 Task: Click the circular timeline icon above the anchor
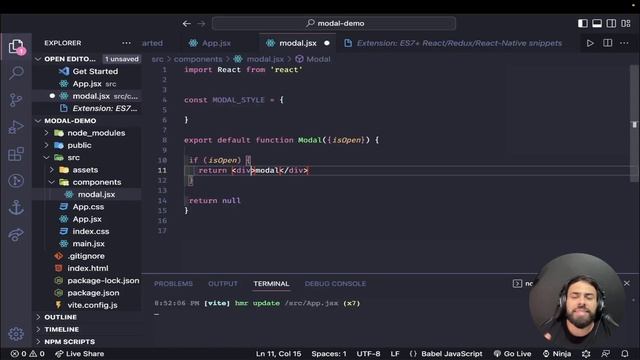[16, 181]
